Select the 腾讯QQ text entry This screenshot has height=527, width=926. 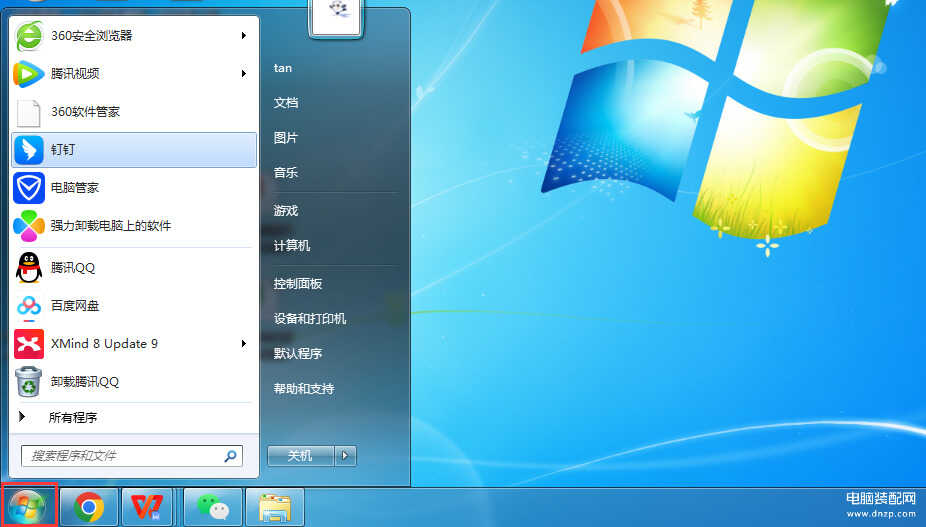click(x=73, y=268)
